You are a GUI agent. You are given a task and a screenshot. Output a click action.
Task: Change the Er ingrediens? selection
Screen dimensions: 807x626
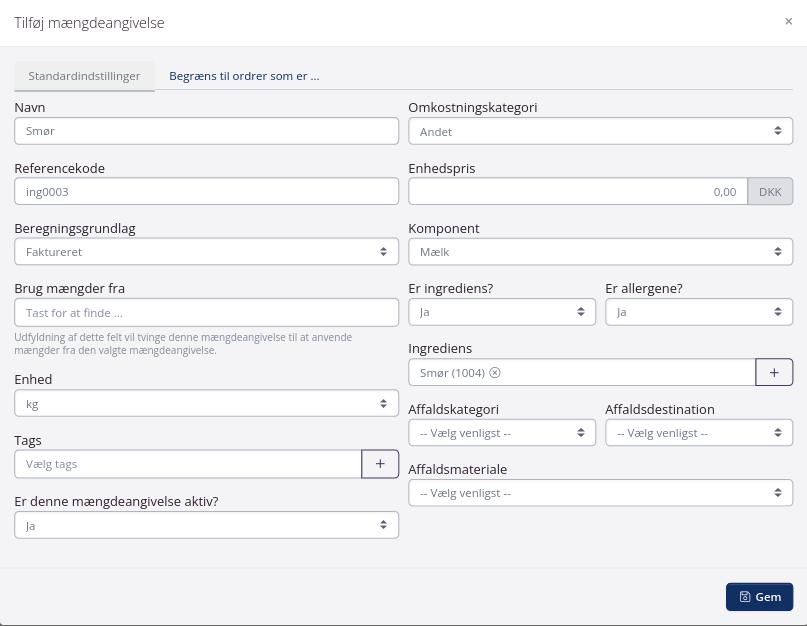(x=502, y=312)
